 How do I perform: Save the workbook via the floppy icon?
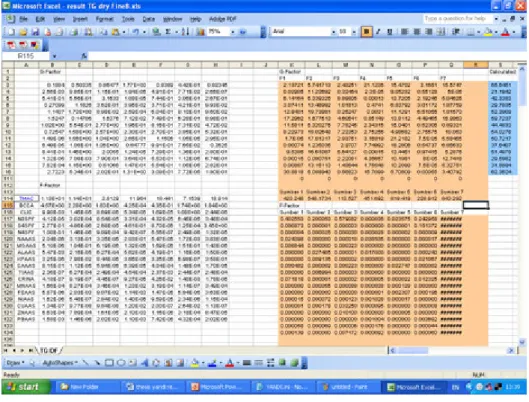click(35, 32)
